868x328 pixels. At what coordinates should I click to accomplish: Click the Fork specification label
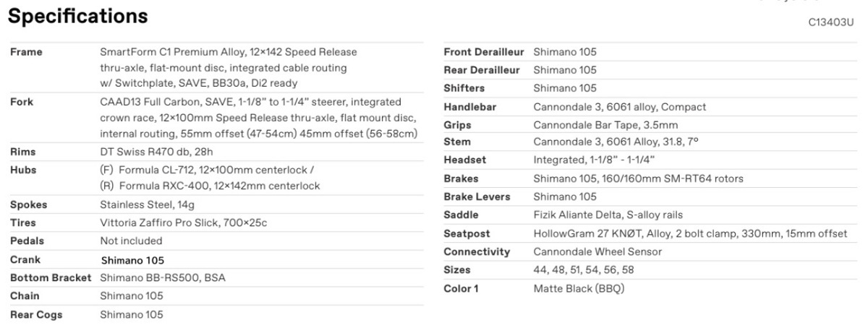(22, 103)
